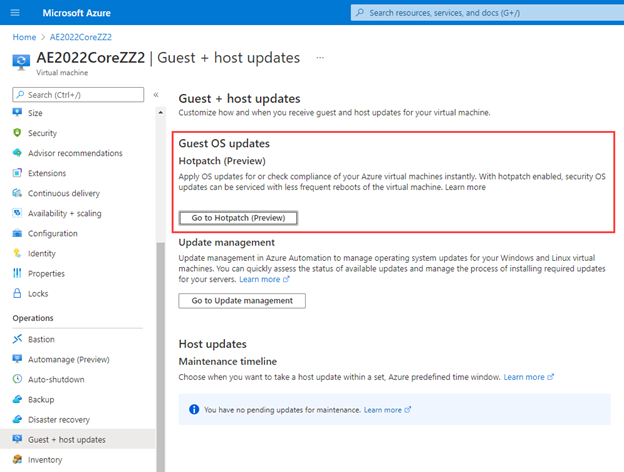Screen dimensions: 624x472
Task: Click the Disaster recovery icon
Action: [x=18, y=419]
